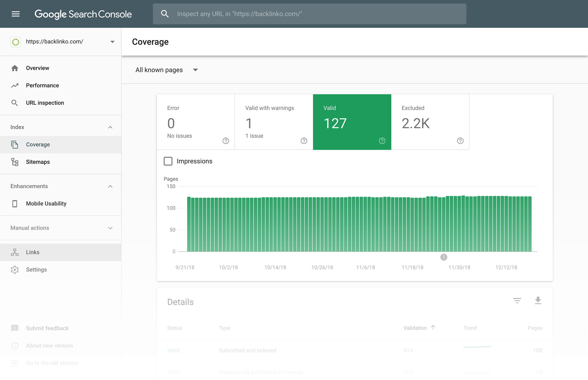Open the Links report
This screenshot has width=588, height=380.
point(61,252)
